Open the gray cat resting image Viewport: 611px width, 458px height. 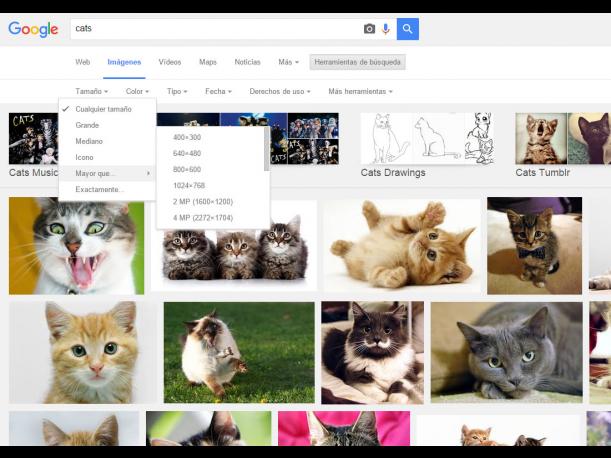point(507,352)
